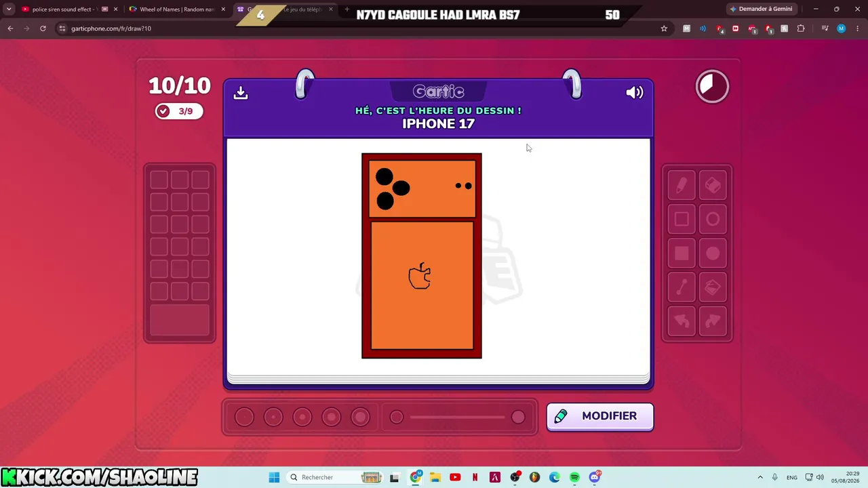Viewport: 868px width, 488px height.
Task: Close the Wheel of Names tab
Action: coord(223,9)
